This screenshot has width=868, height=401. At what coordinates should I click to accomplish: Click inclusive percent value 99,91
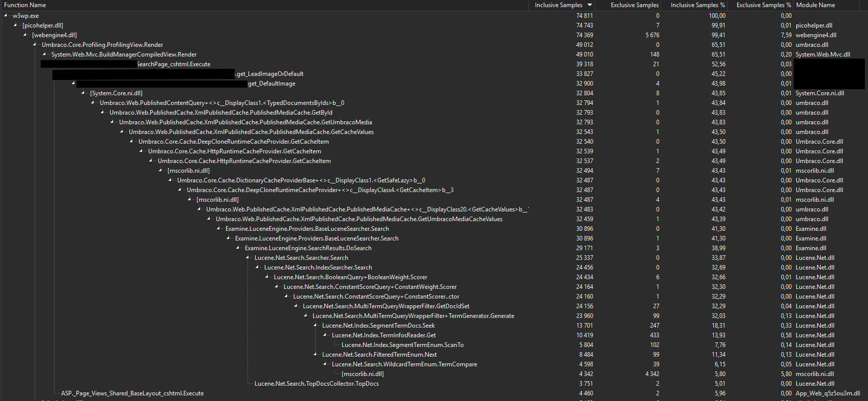point(718,25)
